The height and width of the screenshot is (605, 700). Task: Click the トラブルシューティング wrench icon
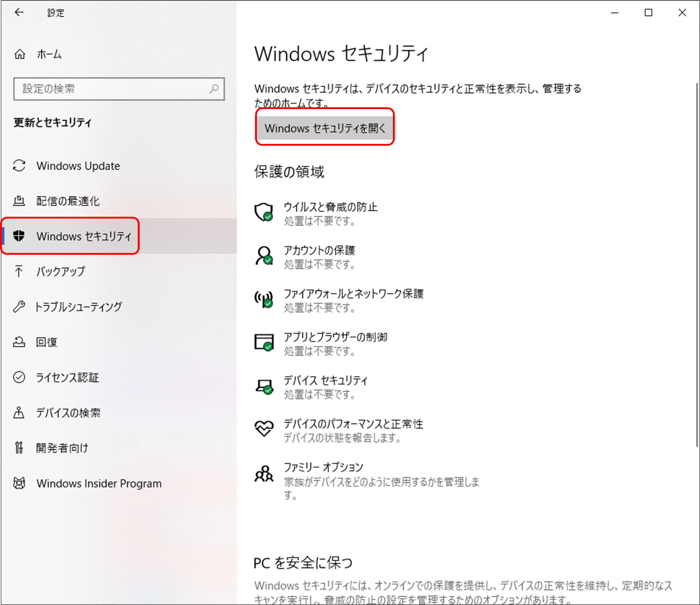19,306
